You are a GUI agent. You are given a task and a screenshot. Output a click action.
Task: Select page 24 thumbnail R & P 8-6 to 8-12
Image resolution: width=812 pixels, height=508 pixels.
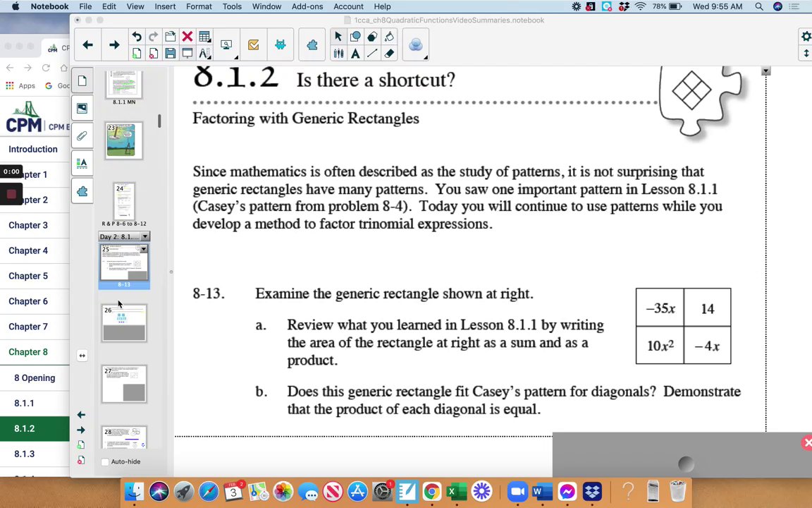tap(124, 201)
